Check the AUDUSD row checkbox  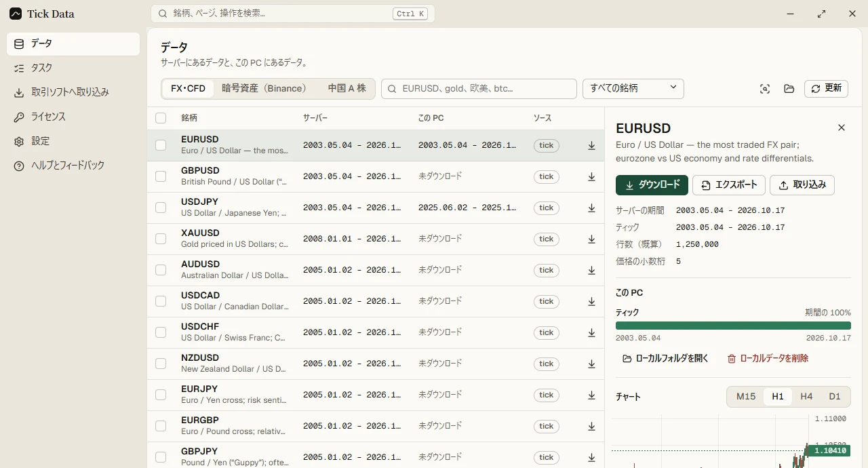click(x=161, y=270)
